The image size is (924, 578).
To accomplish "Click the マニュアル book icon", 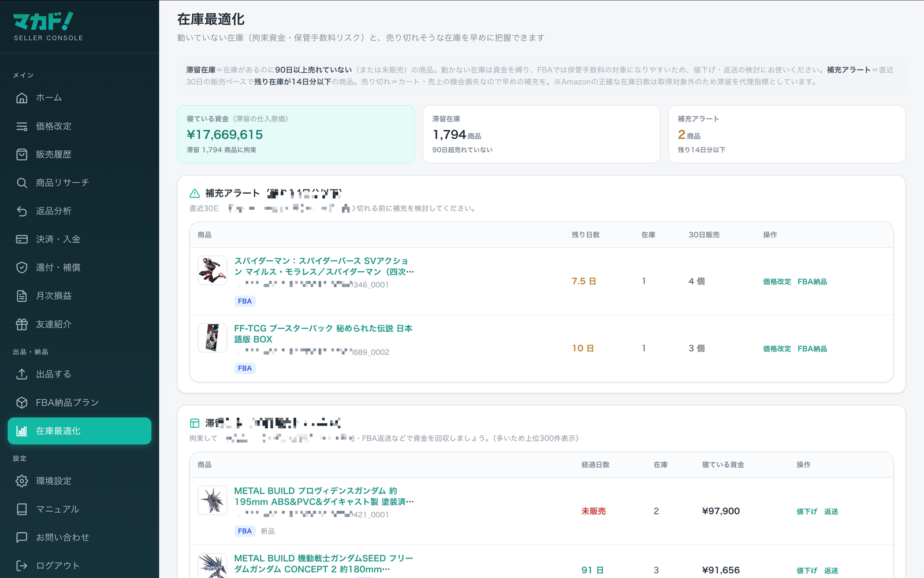I will [x=22, y=509].
